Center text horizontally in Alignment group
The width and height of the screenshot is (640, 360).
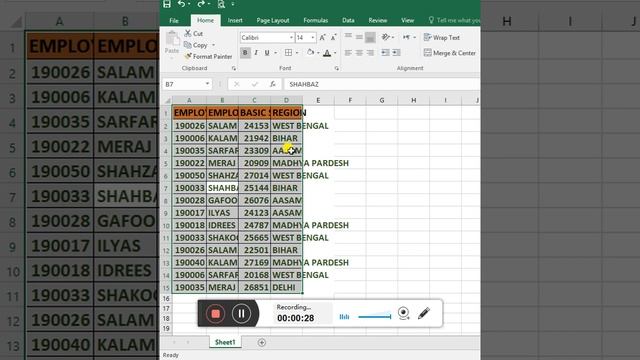click(359, 53)
